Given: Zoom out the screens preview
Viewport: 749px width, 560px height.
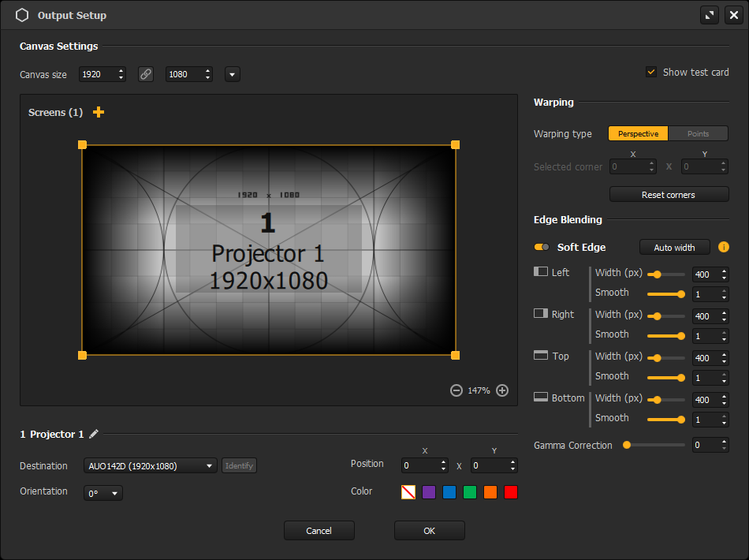Looking at the screenshot, I should tap(456, 390).
